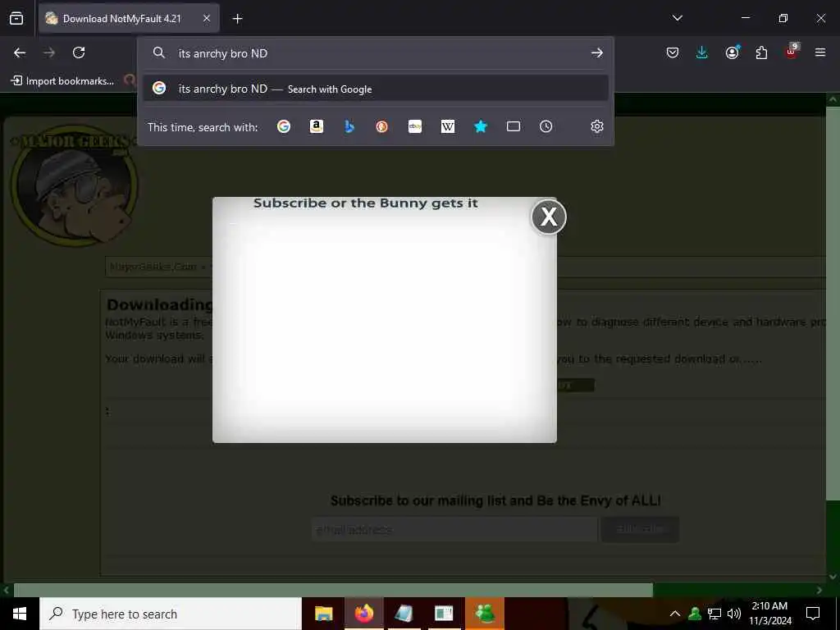Viewport: 840px width, 630px height.
Task: Select 'its anrchy bro ND' Google suggestion
Action: coord(376,89)
